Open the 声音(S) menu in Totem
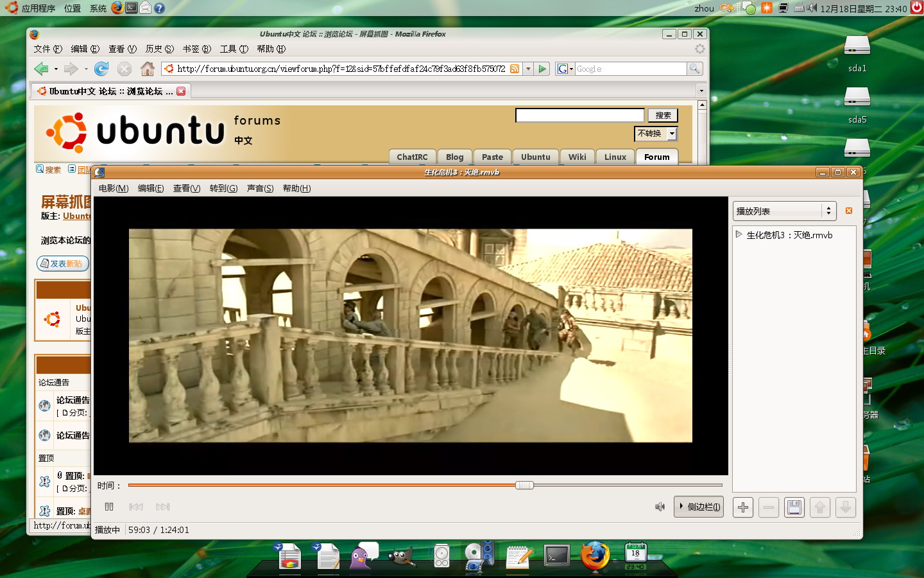 pos(260,188)
